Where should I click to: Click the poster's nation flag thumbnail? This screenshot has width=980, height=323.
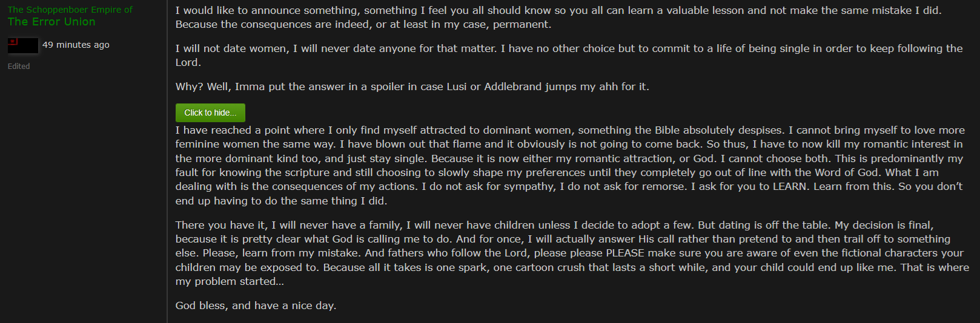tap(22, 45)
